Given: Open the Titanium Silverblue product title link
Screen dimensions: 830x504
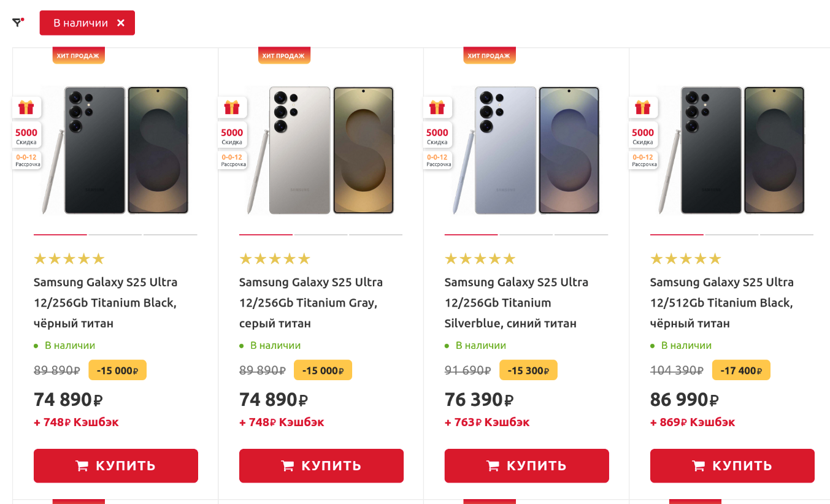Looking at the screenshot, I should pos(516,302).
